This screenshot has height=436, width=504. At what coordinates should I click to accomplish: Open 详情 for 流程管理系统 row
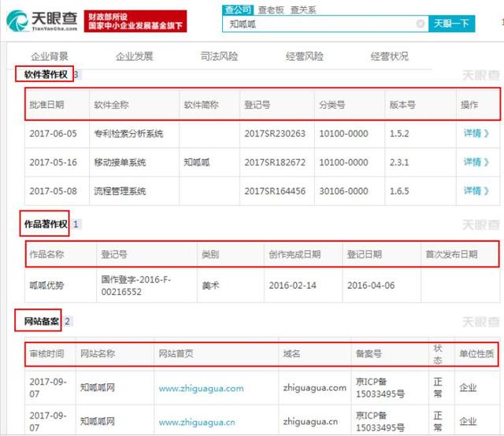tap(476, 191)
